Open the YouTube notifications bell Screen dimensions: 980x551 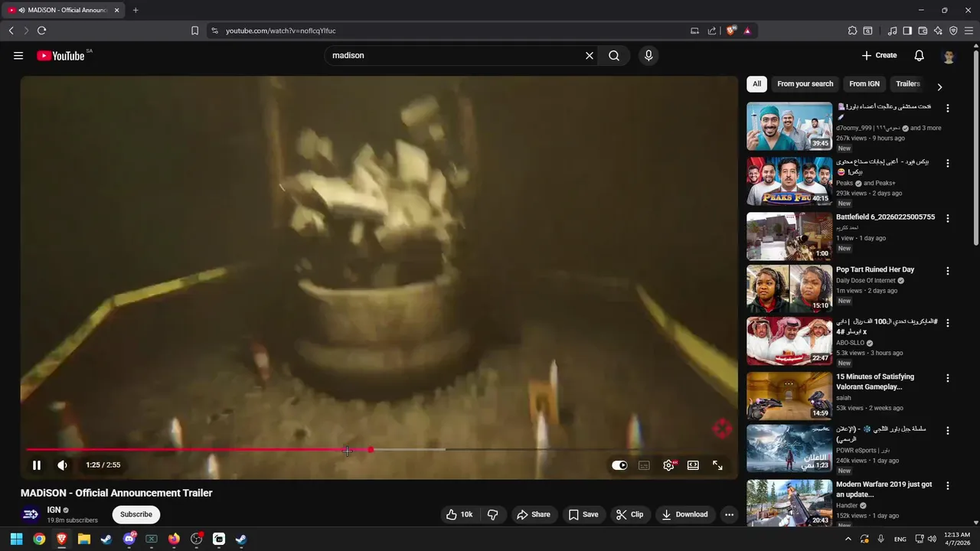click(920, 55)
